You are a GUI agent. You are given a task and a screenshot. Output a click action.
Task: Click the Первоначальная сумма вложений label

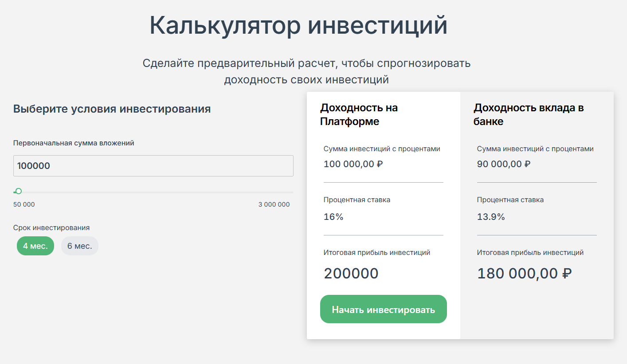(74, 143)
